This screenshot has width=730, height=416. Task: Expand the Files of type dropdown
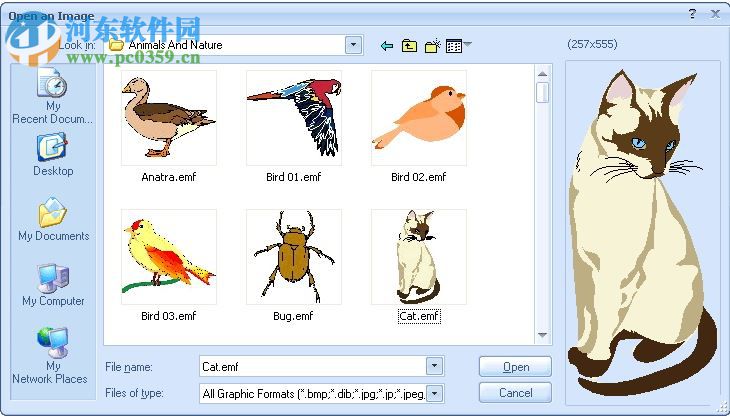(434, 394)
